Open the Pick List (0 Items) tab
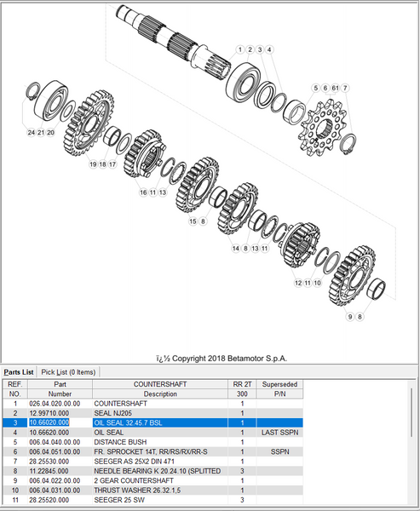This screenshot has width=420, height=511. point(68,372)
